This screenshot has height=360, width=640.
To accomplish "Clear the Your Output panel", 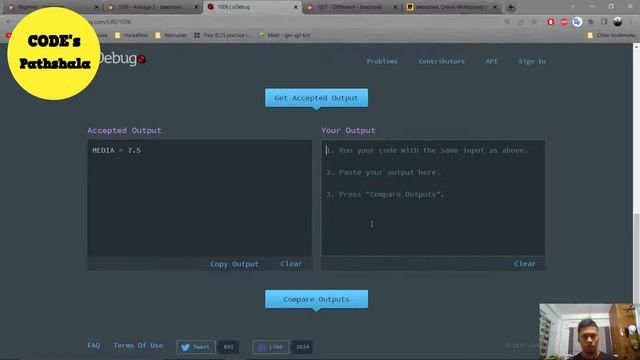I will 525,264.
